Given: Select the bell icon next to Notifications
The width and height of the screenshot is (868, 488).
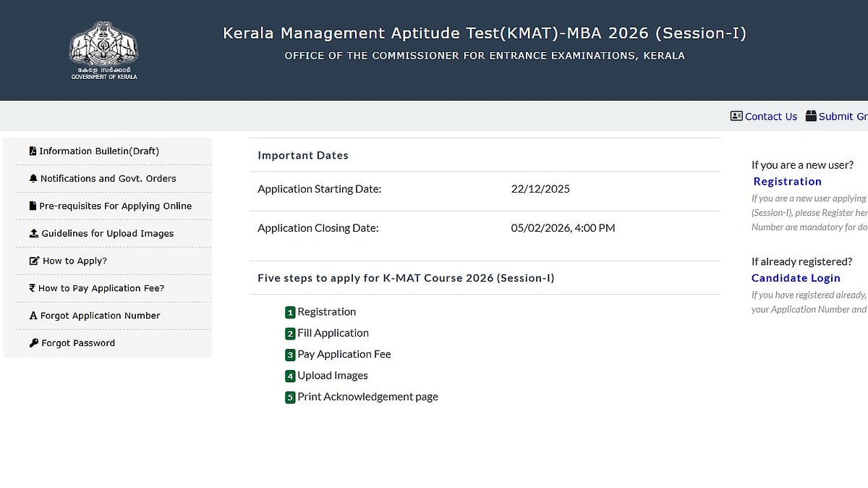Looking at the screenshot, I should (32, 178).
